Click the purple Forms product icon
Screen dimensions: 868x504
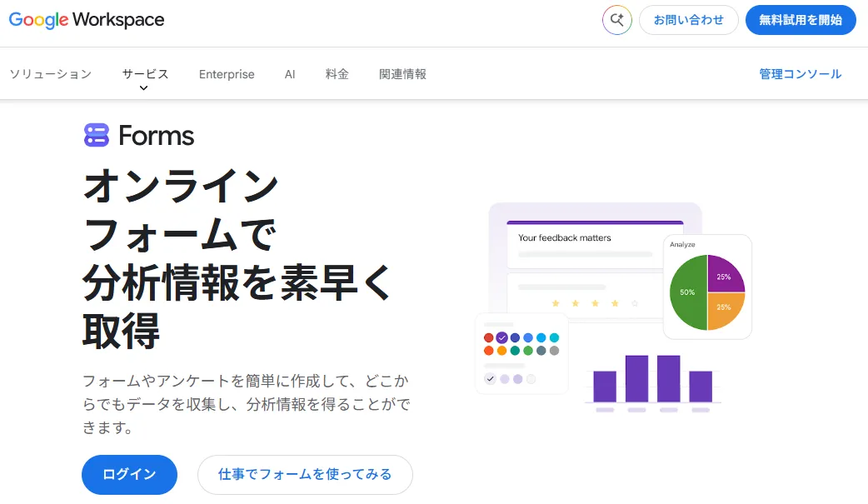[97, 135]
